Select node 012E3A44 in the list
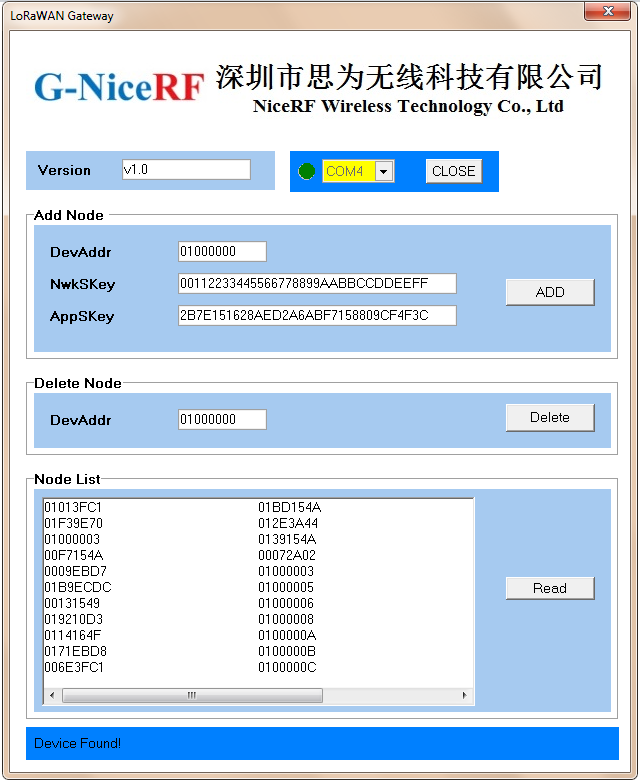Image resolution: width=640 pixels, height=782 pixels. pyautogui.click(x=288, y=523)
